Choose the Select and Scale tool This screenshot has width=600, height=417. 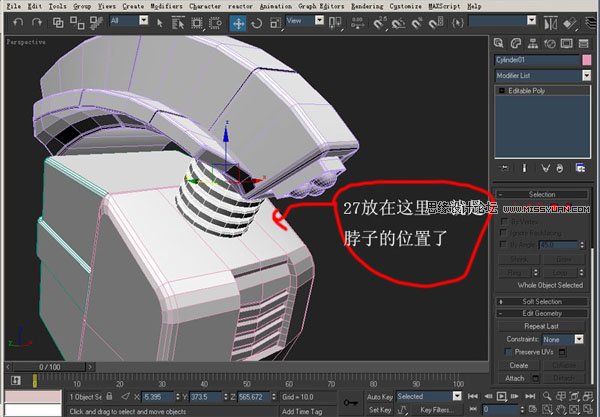(275, 23)
